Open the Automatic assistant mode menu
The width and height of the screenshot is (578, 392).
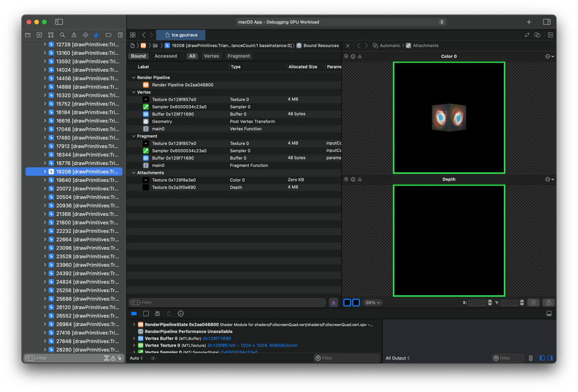tap(387, 46)
